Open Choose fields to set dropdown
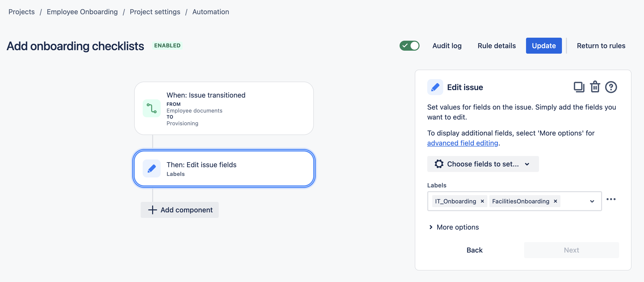The width and height of the screenshot is (644, 282). [482, 164]
